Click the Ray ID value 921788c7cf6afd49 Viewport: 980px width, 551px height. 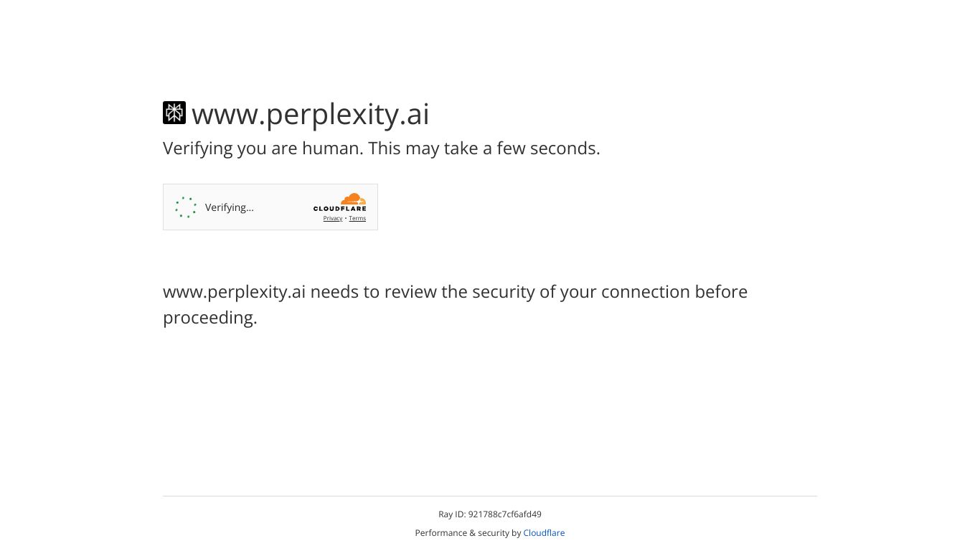pos(504,514)
